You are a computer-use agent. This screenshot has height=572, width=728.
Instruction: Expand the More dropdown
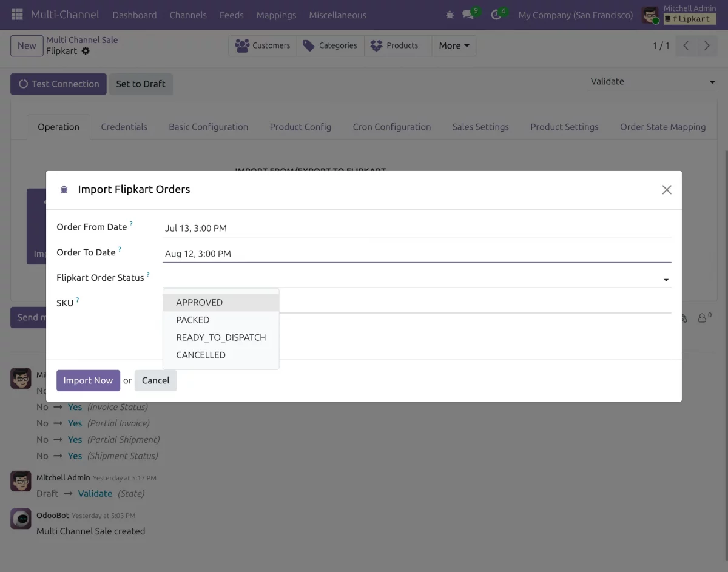tap(454, 45)
